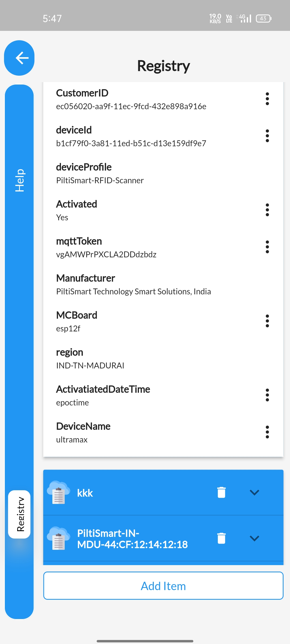Expand PiltiSmart-IN-MDU item chevron
This screenshot has height=644, width=290.
point(254,538)
